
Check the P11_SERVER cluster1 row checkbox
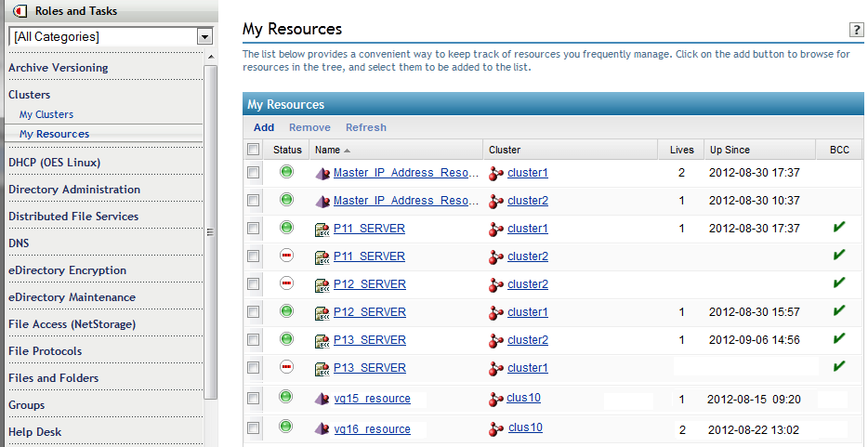[254, 228]
